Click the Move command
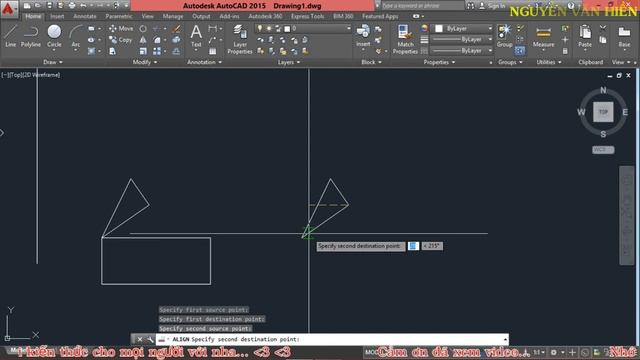 pyautogui.click(x=121, y=29)
